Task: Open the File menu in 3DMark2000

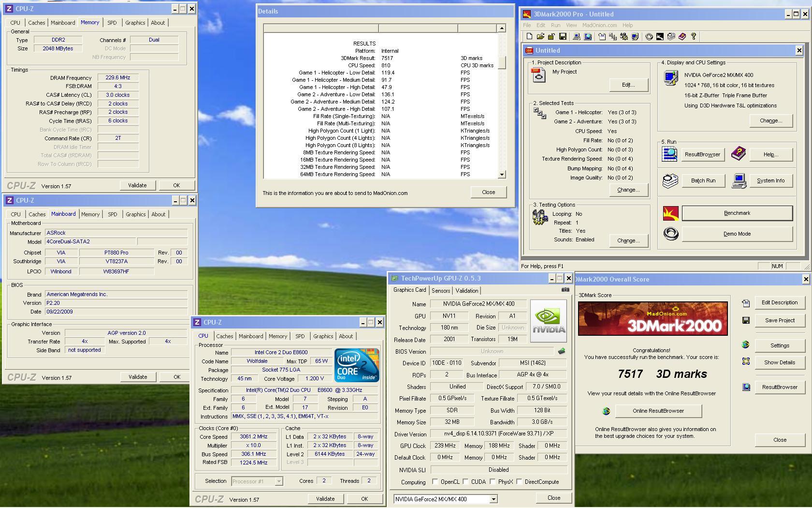Action: 527,25
